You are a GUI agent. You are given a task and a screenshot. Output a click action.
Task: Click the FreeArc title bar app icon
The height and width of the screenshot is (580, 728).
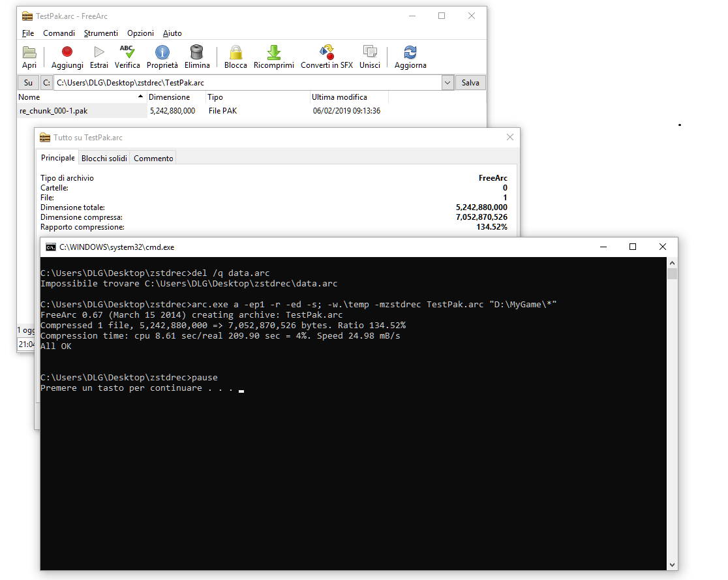point(27,16)
